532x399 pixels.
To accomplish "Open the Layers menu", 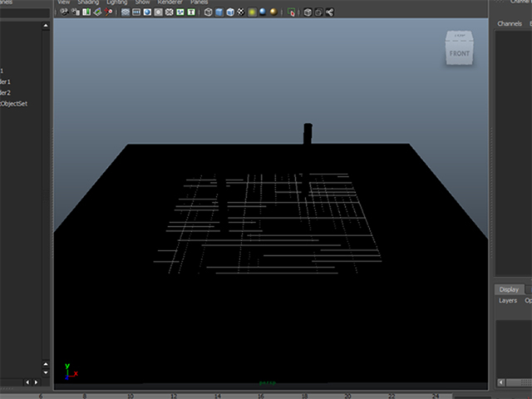I will 508,301.
